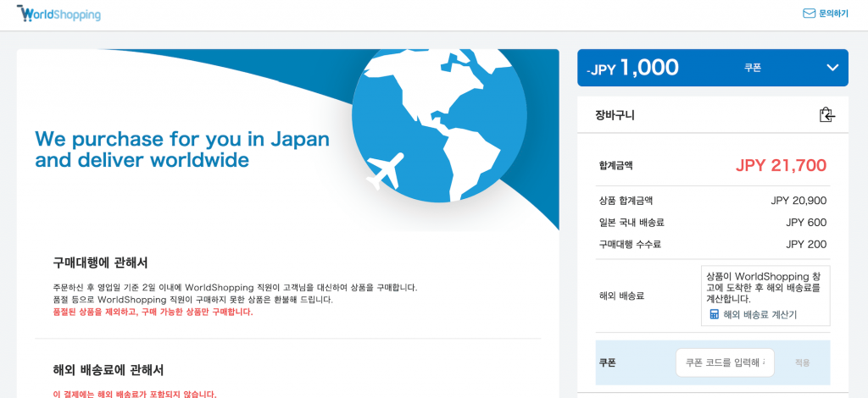Click the red 품절된 상품을 제외하고 notice
Image resolution: width=868 pixels, height=398 pixels.
click(x=153, y=312)
